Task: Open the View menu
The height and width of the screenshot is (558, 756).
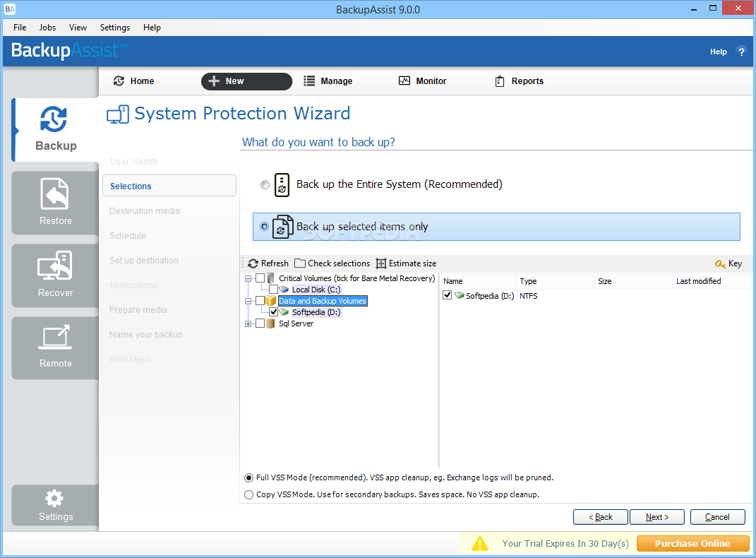Action: click(x=78, y=28)
